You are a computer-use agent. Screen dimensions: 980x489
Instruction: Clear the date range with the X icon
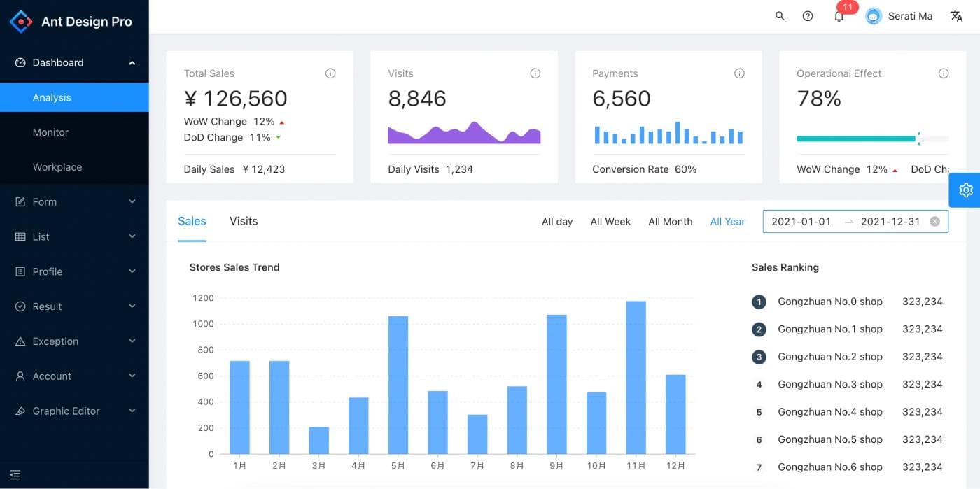pyautogui.click(x=934, y=222)
